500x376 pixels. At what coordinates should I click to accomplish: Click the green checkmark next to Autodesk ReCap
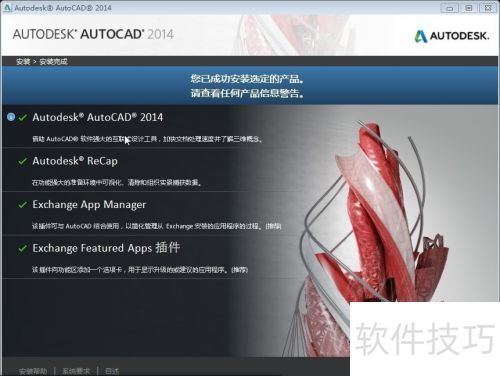pyautogui.click(x=23, y=161)
